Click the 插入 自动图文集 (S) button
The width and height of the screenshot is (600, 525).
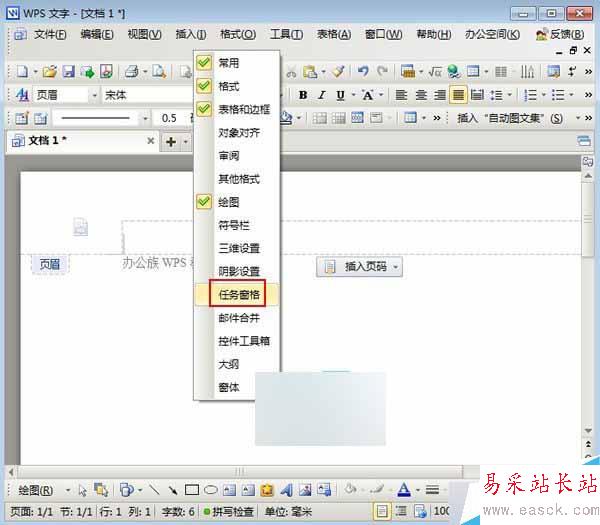[510, 118]
